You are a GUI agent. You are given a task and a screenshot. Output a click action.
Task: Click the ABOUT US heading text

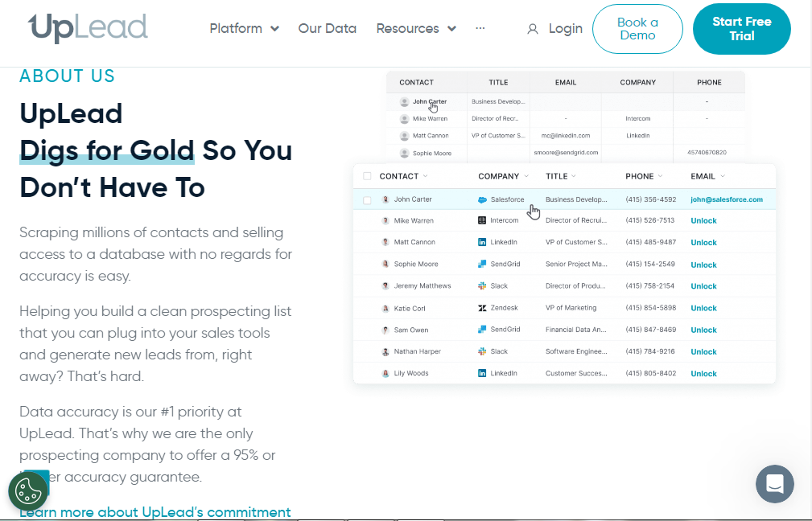tap(68, 76)
